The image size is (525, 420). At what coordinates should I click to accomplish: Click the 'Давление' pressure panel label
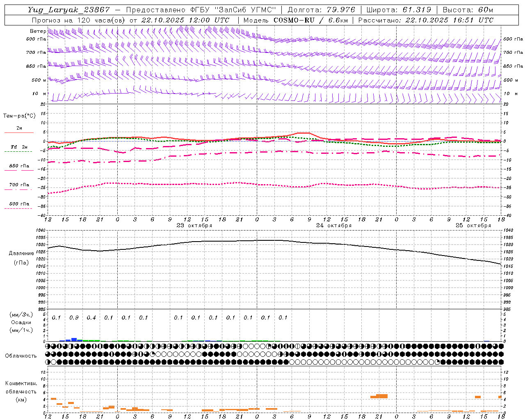click(x=21, y=253)
